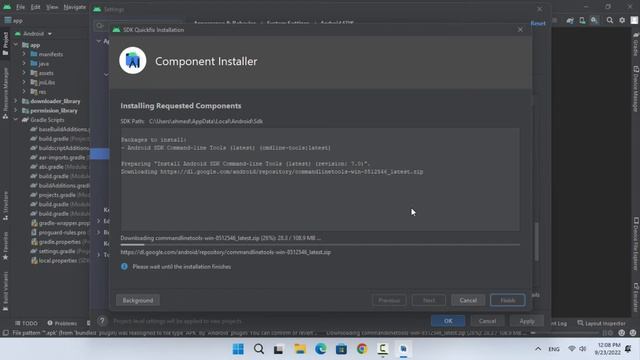This screenshot has height=360, width=640.
Task: Click Cancel in the Settings dialog
Action: pyautogui.click(x=487, y=321)
